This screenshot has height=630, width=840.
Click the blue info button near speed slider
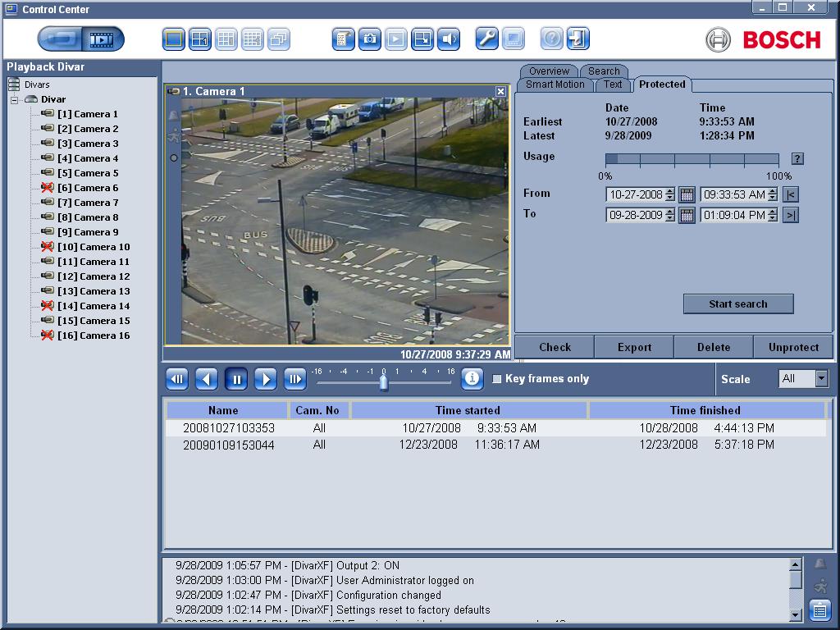click(x=472, y=378)
